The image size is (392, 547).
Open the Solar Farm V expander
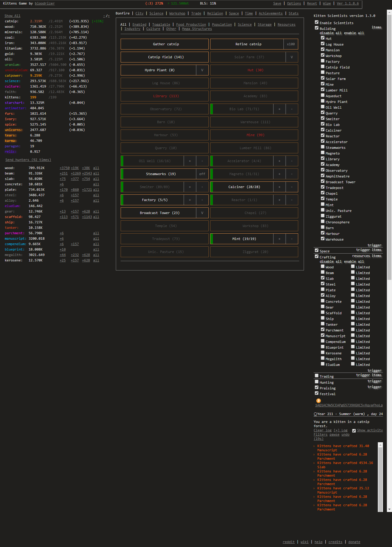[x=292, y=57]
